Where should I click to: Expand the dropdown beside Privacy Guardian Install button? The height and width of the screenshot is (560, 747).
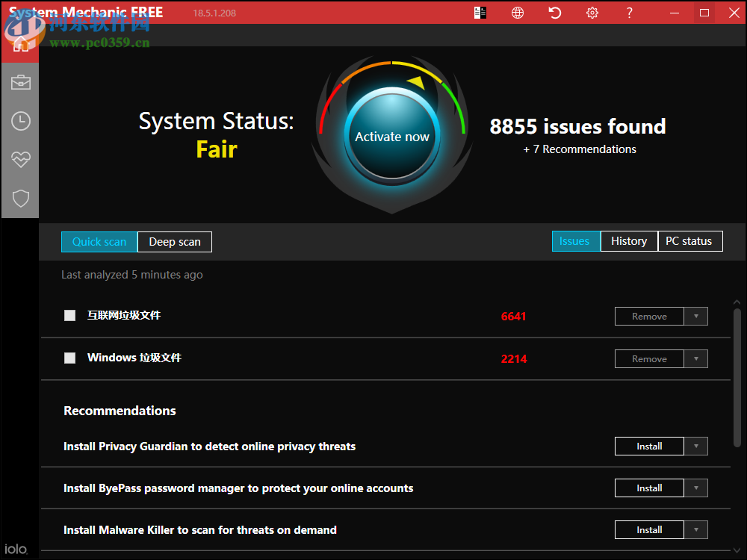(696, 446)
